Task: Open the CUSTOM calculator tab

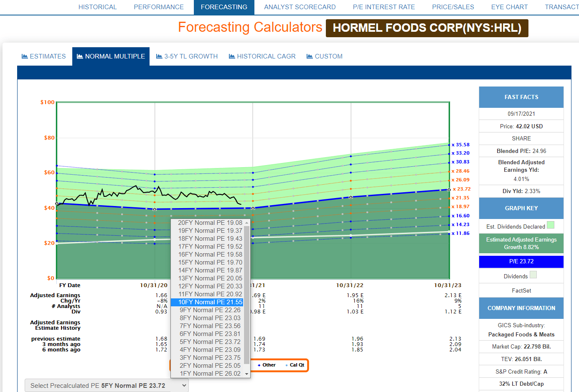Action: (x=325, y=56)
